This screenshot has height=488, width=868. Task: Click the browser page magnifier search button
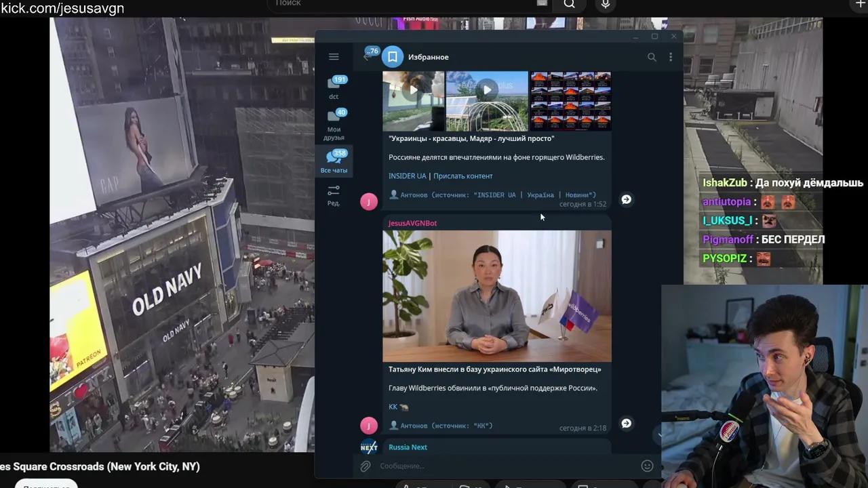tap(570, 4)
